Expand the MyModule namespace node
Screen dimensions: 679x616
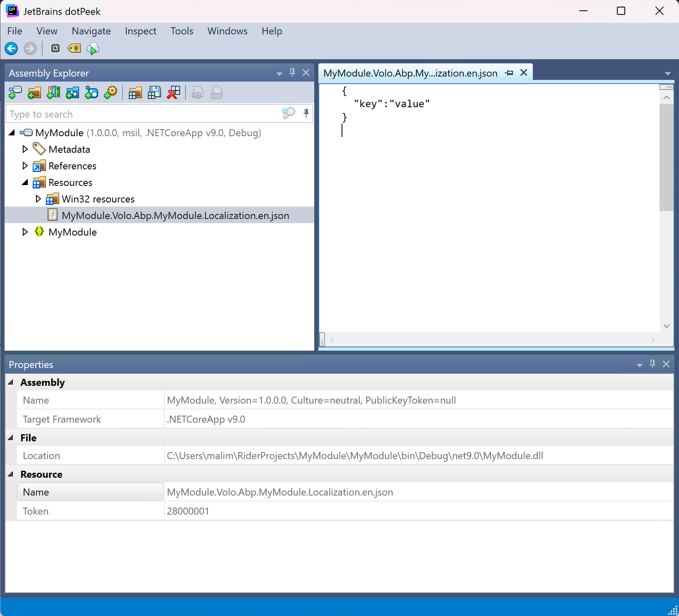pyautogui.click(x=25, y=232)
